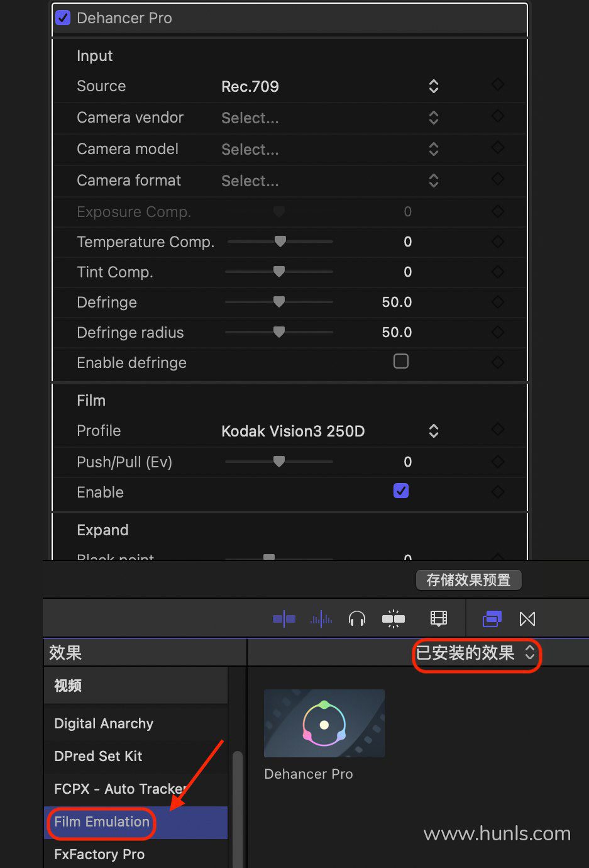589x868 pixels.
Task: Click the Tint Comp. slider handle
Action: [279, 271]
